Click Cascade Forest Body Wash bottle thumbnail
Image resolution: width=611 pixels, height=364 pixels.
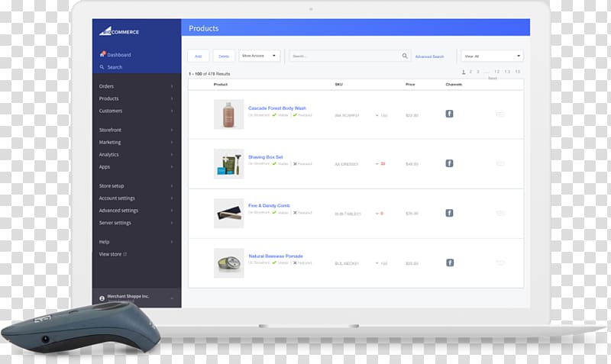(x=228, y=114)
